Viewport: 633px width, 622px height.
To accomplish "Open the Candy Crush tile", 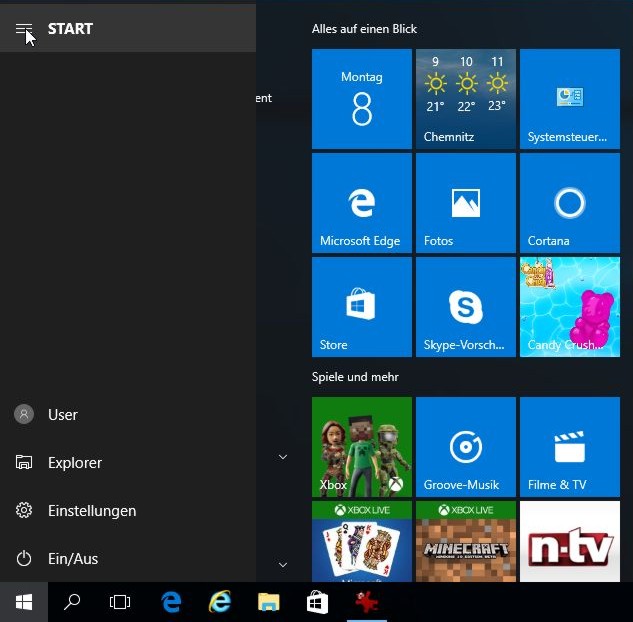I will (570, 307).
